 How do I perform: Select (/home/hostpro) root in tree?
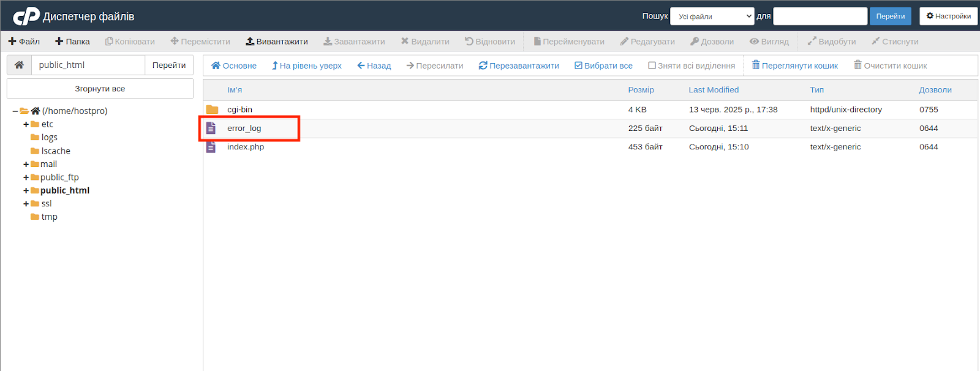pos(75,111)
